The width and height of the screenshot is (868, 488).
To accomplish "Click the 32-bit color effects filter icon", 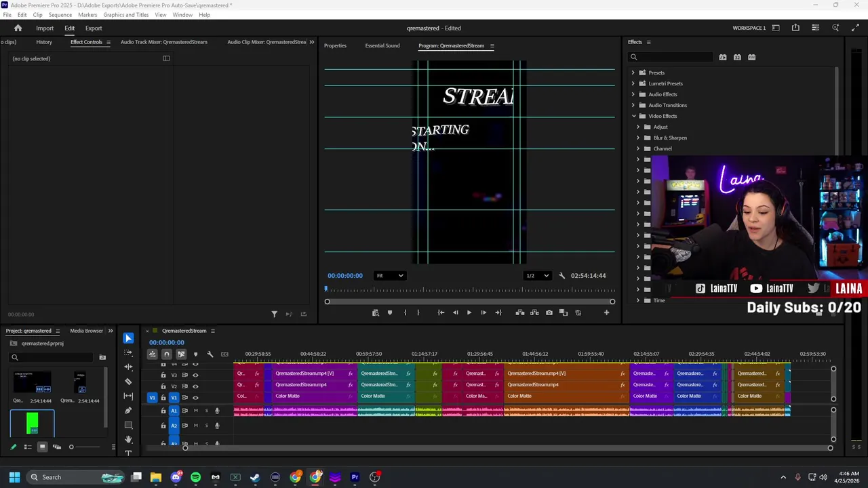I will (737, 58).
